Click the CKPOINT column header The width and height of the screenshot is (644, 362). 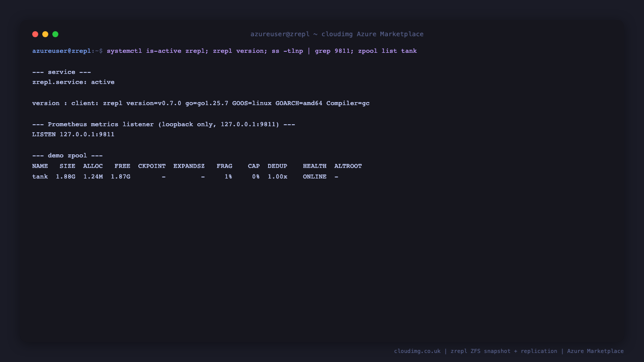[152, 166]
